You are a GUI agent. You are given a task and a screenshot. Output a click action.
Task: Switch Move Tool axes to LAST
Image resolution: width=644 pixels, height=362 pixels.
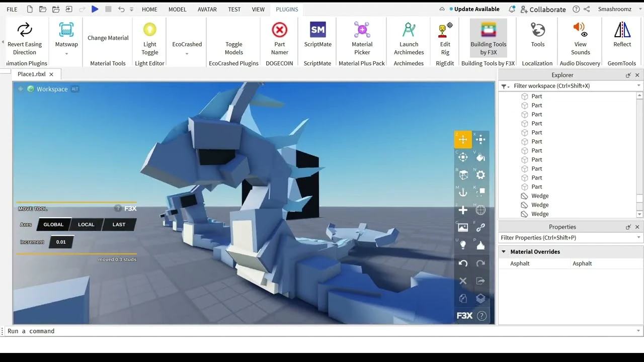[x=119, y=224]
